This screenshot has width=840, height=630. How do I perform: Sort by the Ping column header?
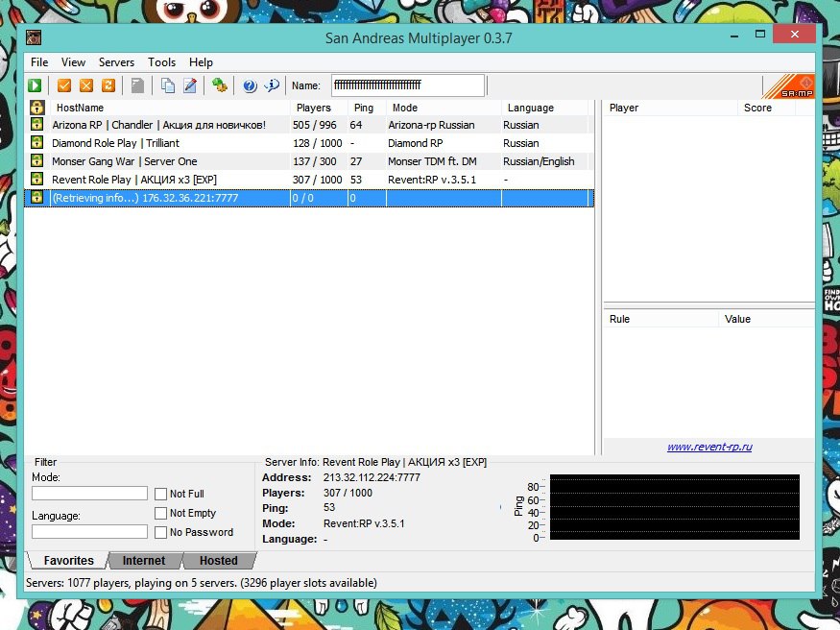coord(367,108)
